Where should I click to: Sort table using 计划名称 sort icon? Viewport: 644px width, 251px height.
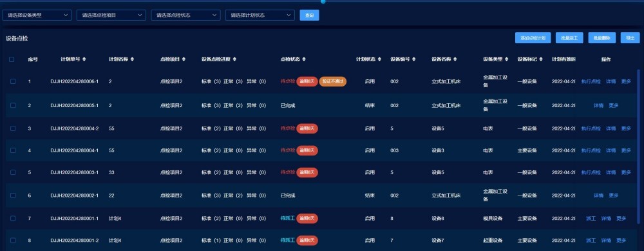pyautogui.click(x=132, y=59)
